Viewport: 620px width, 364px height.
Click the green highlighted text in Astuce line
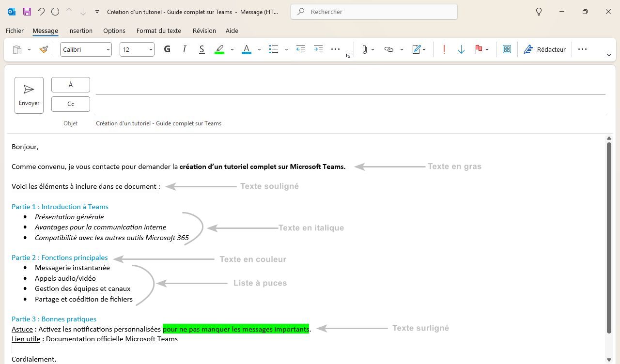(236, 329)
